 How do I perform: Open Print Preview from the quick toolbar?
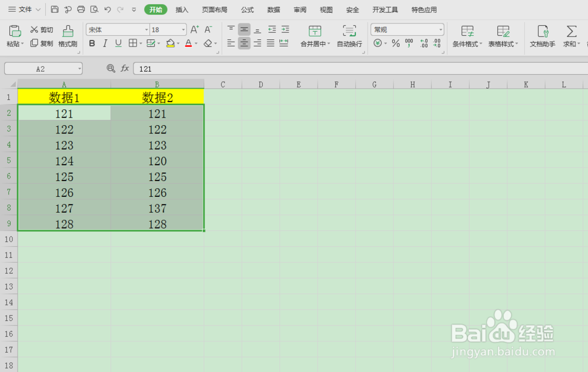(94, 9)
